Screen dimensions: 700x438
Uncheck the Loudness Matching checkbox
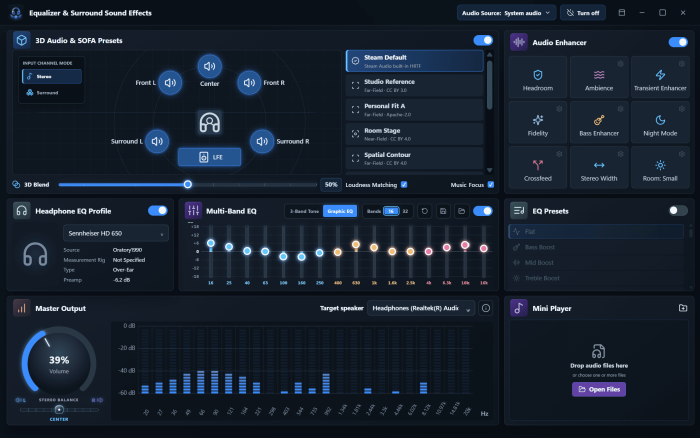[404, 184]
